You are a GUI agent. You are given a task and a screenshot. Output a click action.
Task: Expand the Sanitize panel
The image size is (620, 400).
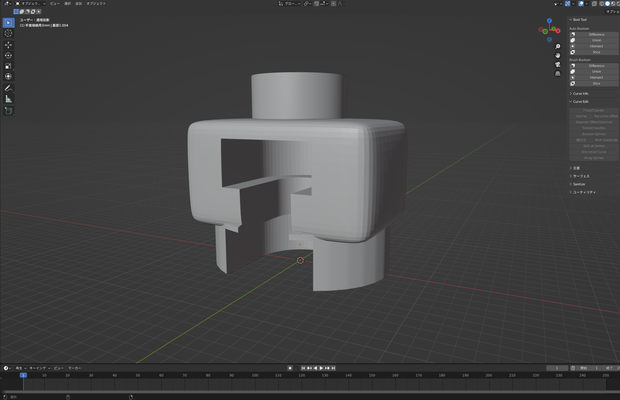pyautogui.click(x=579, y=184)
